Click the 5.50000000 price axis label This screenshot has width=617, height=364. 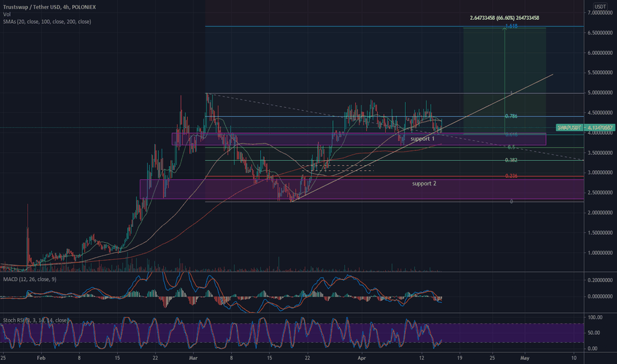point(600,73)
